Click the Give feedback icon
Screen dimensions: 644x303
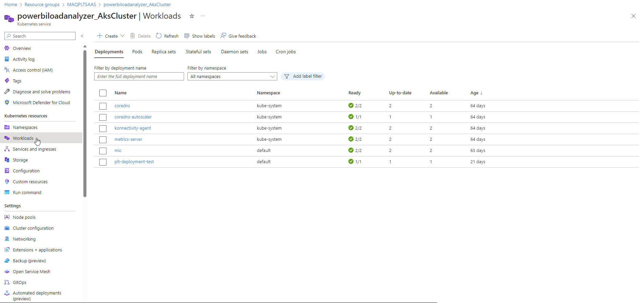[x=223, y=36]
